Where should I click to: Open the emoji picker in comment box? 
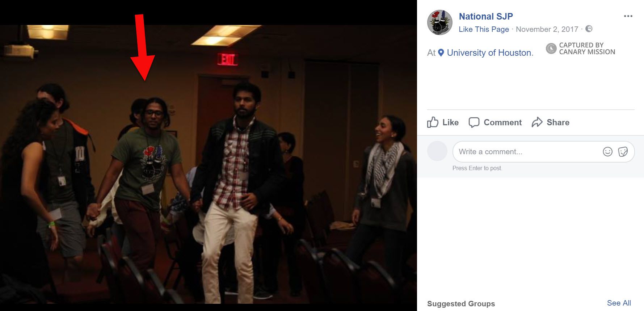(x=607, y=152)
